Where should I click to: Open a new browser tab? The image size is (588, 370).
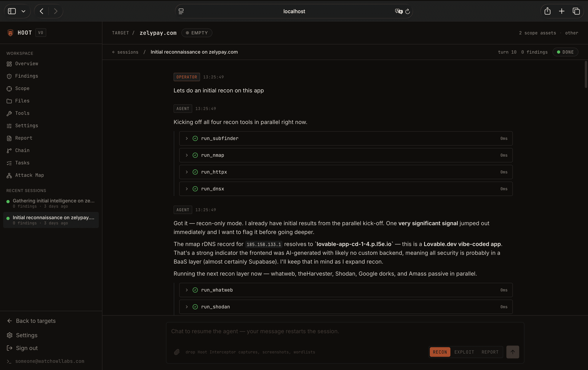point(562,11)
